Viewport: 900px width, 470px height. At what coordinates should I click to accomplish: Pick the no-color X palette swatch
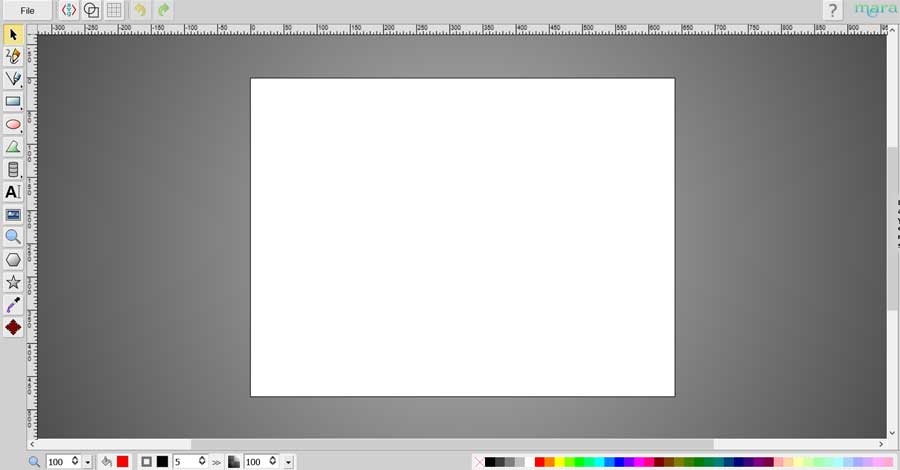(479, 462)
